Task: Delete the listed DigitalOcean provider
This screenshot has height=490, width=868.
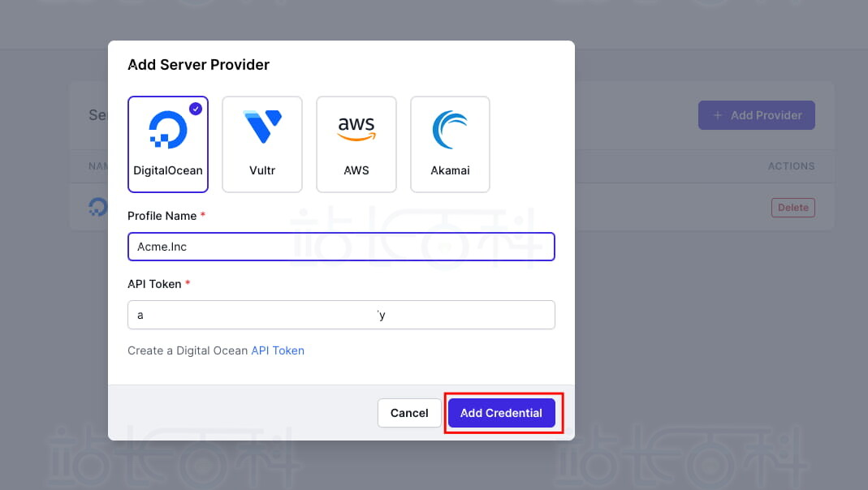Action: 792,208
